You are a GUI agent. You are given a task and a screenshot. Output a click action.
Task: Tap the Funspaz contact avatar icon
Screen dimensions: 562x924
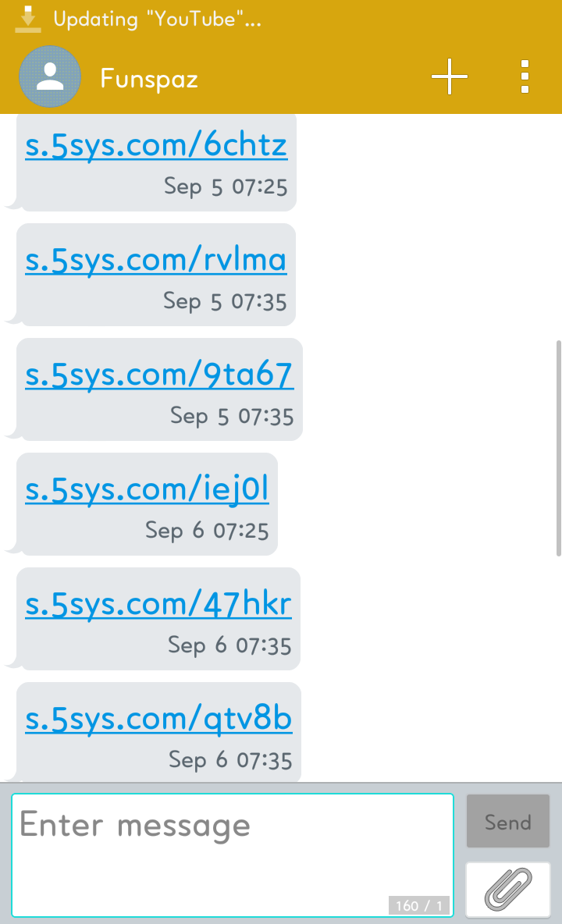coord(50,76)
